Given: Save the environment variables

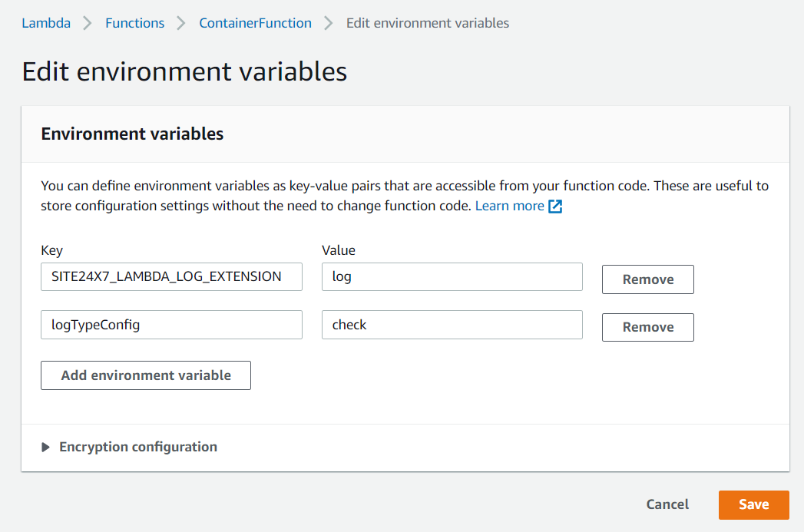Looking at the screenshot, I should tap(753, 504).
